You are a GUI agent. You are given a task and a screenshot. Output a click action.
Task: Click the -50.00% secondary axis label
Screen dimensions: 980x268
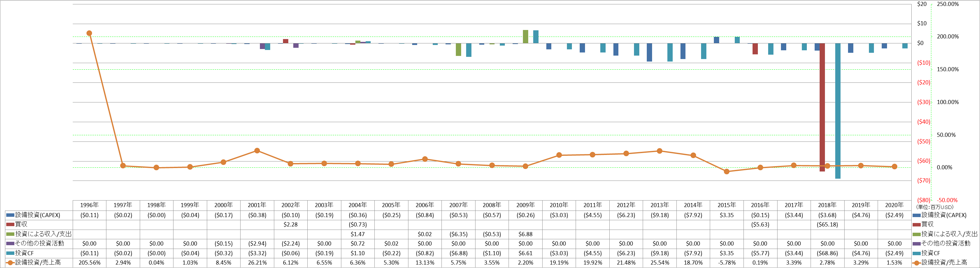(x=947, y=200)
